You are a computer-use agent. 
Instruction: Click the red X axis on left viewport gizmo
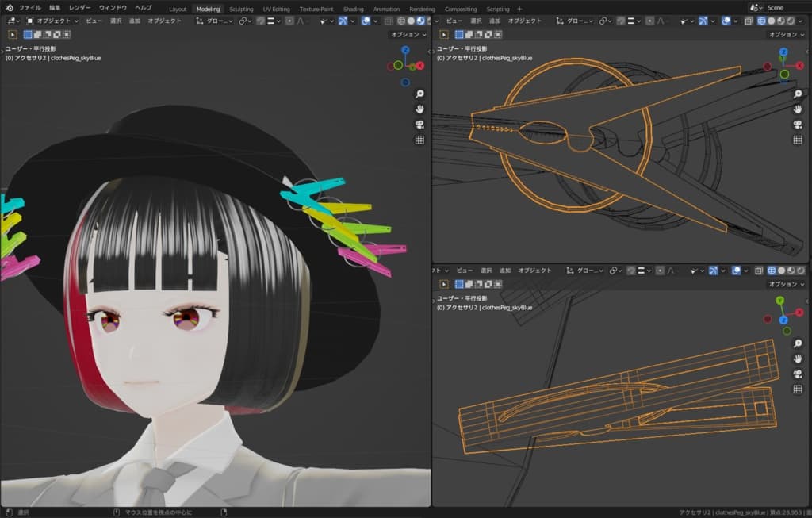click(x=420, y=66)
